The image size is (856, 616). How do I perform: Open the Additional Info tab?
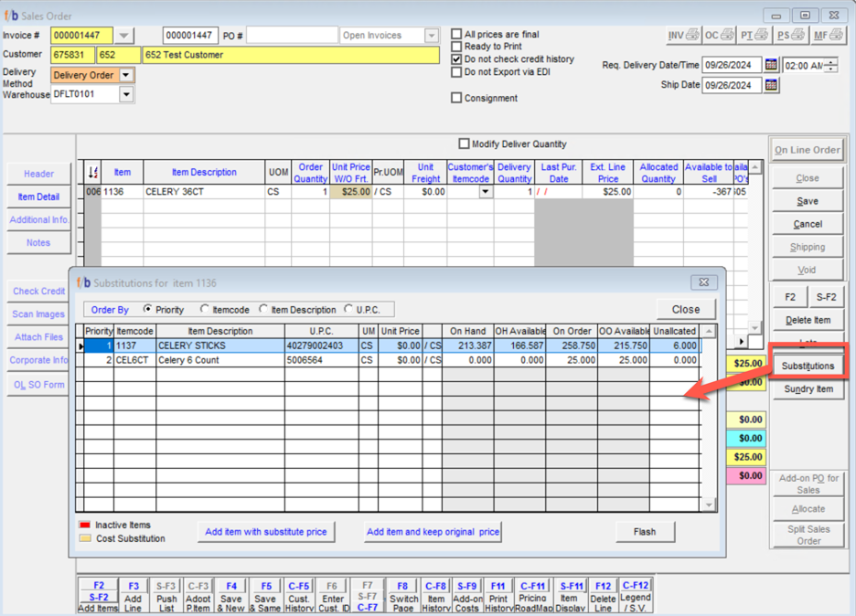coord(38,219)
